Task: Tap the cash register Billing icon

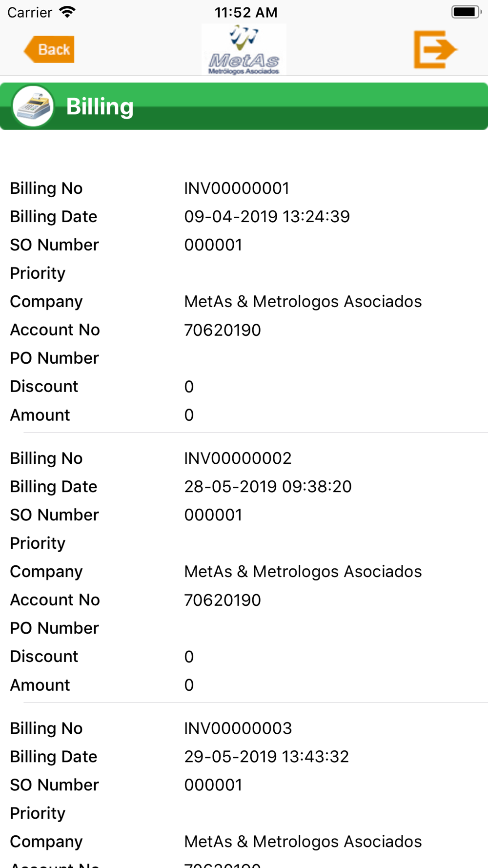Action: coord(33,106)
